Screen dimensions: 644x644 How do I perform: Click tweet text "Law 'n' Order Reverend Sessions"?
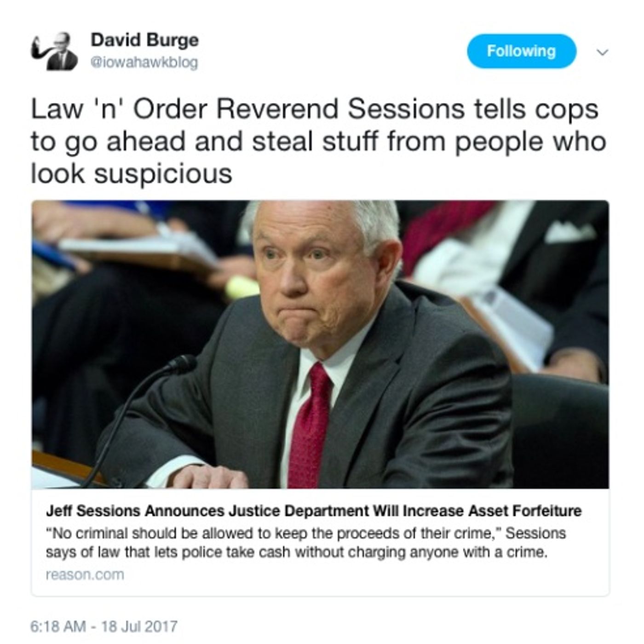tap(247, 109)
